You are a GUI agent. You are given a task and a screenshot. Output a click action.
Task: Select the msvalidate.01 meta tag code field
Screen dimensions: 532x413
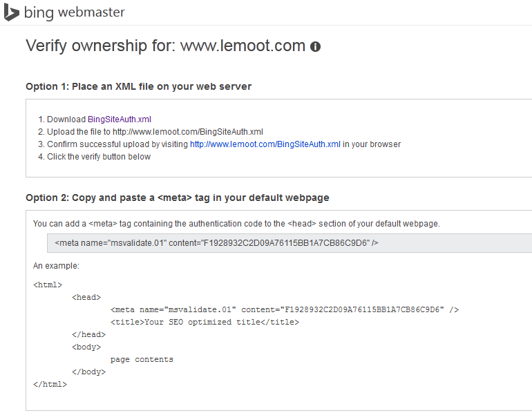point(289,243)
